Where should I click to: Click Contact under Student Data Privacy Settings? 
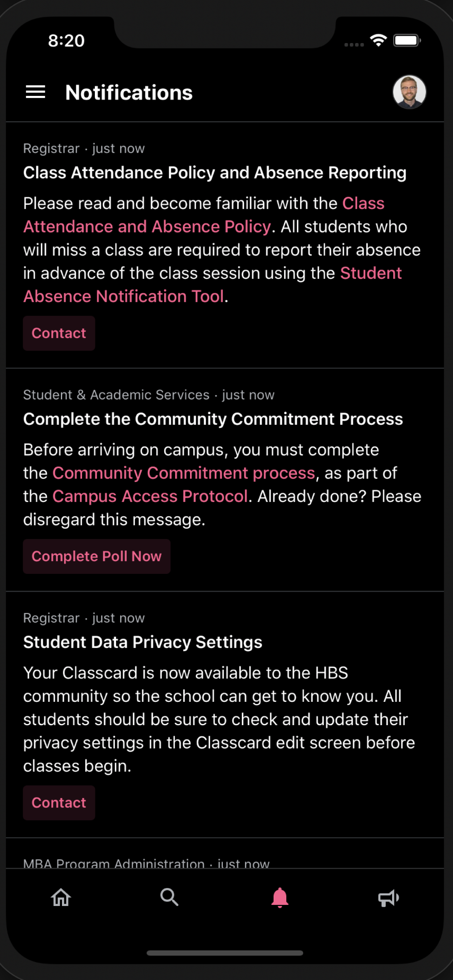[59, 803]
